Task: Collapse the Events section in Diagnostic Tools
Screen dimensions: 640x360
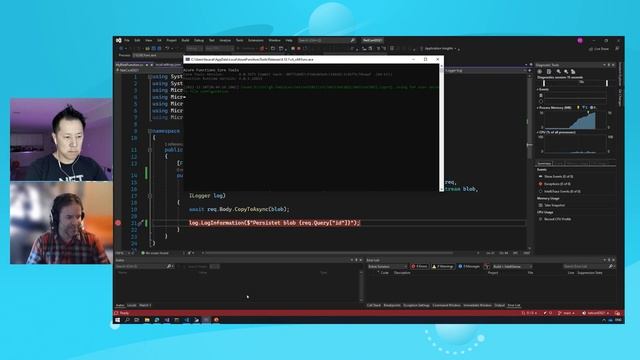Action: pos(538,89)
